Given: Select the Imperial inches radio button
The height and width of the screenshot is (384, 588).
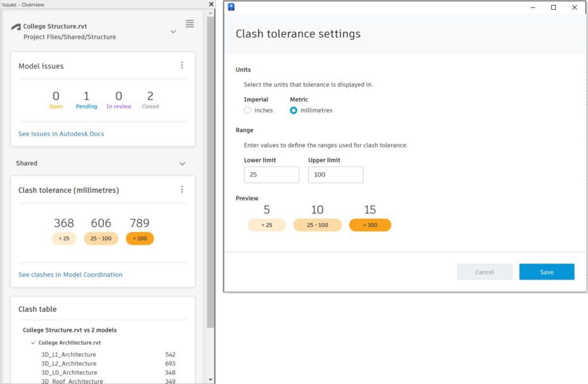Looking at the screenshot, I should 247,110.
